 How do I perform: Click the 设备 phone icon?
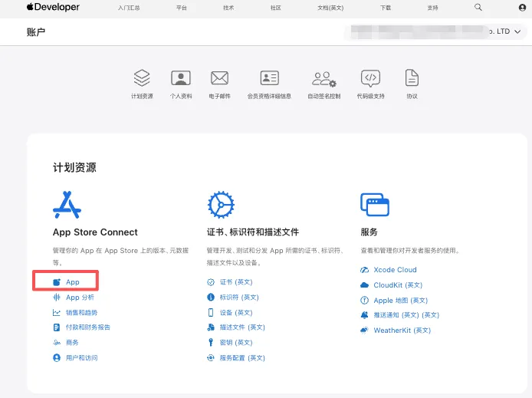(211, 313)
